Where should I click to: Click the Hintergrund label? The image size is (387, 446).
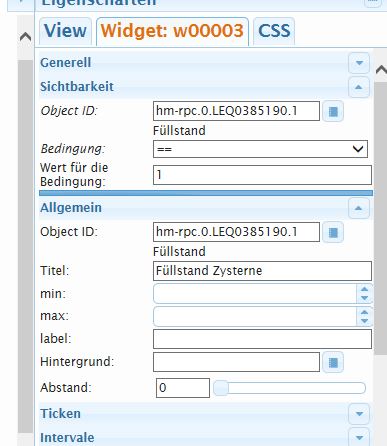click(77, 362)
